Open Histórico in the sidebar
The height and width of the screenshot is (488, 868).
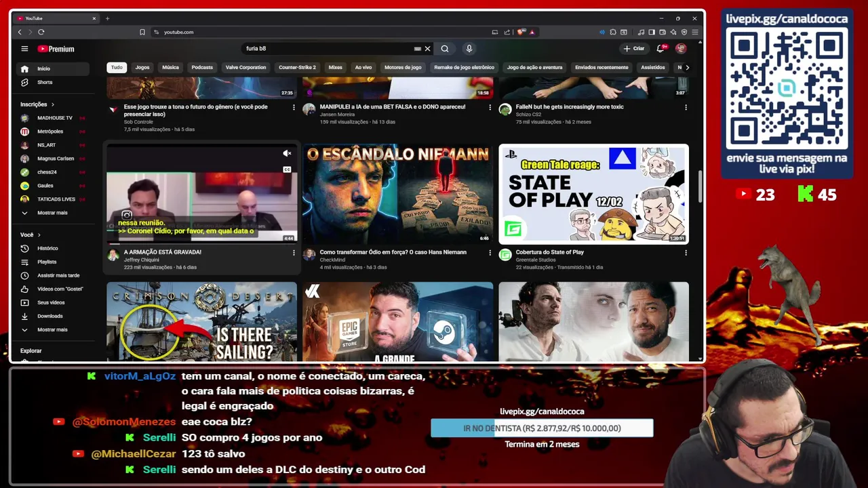[x=53, y=248]
